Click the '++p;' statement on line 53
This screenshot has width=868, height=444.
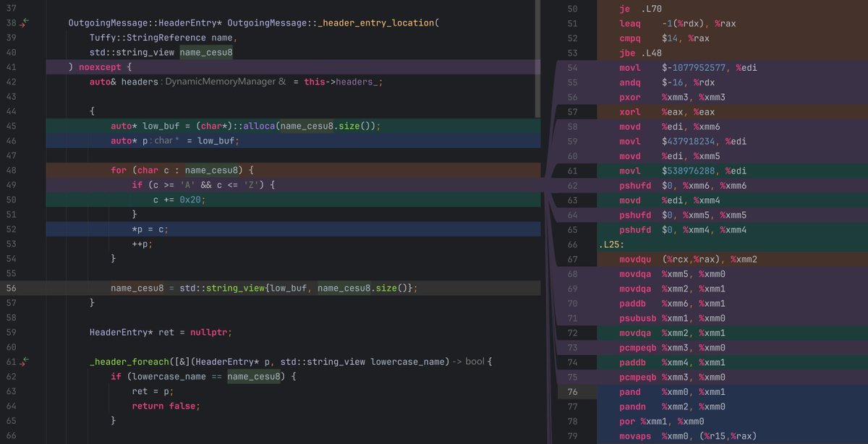[142, 244]
